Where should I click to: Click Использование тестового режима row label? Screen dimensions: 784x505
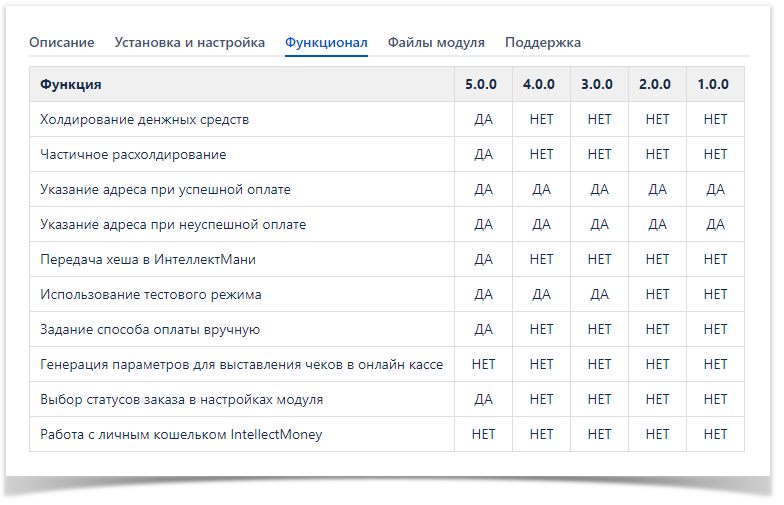click(x=151, y=295)
